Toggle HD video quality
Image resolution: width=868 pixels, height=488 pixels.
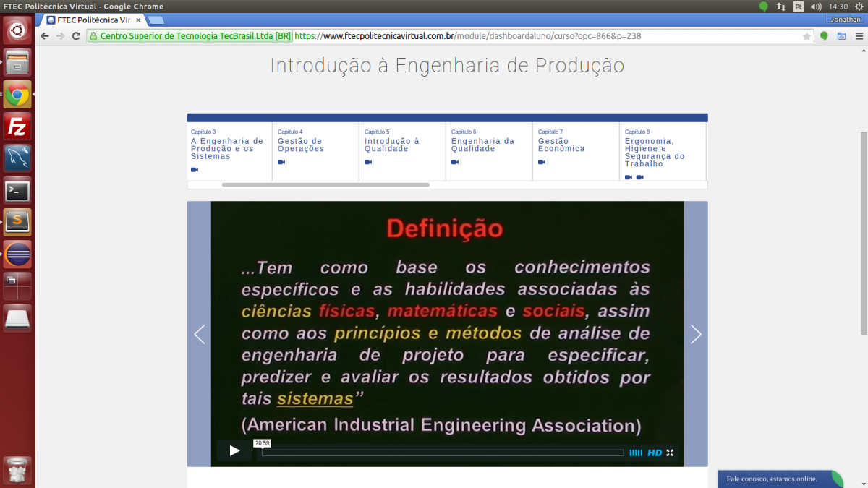pyautogui.click(x=654, y=453)
